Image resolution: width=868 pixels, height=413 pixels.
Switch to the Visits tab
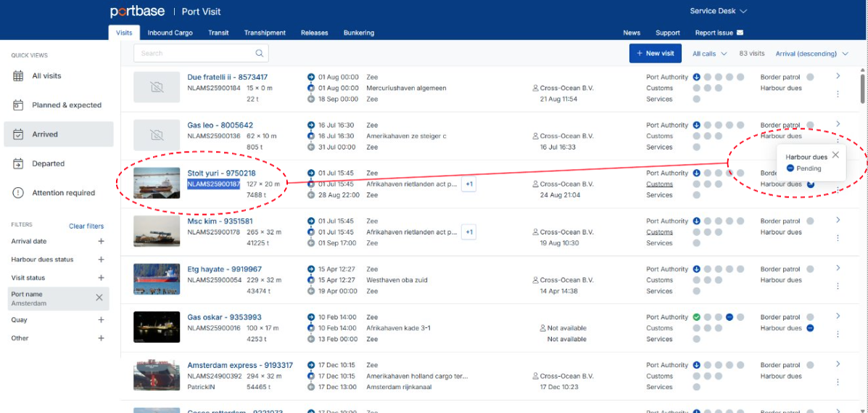(x=124, y=33)
